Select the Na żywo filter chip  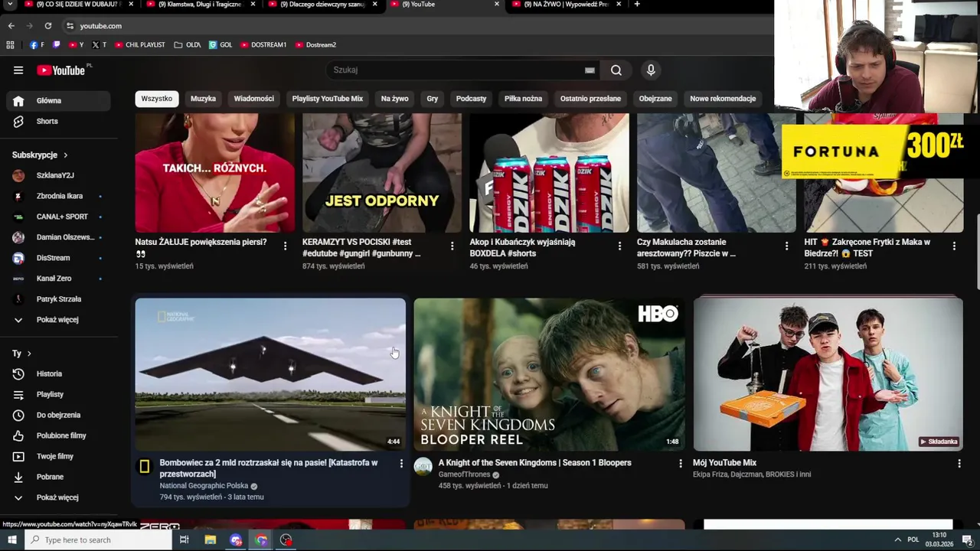tap(394, 99)
